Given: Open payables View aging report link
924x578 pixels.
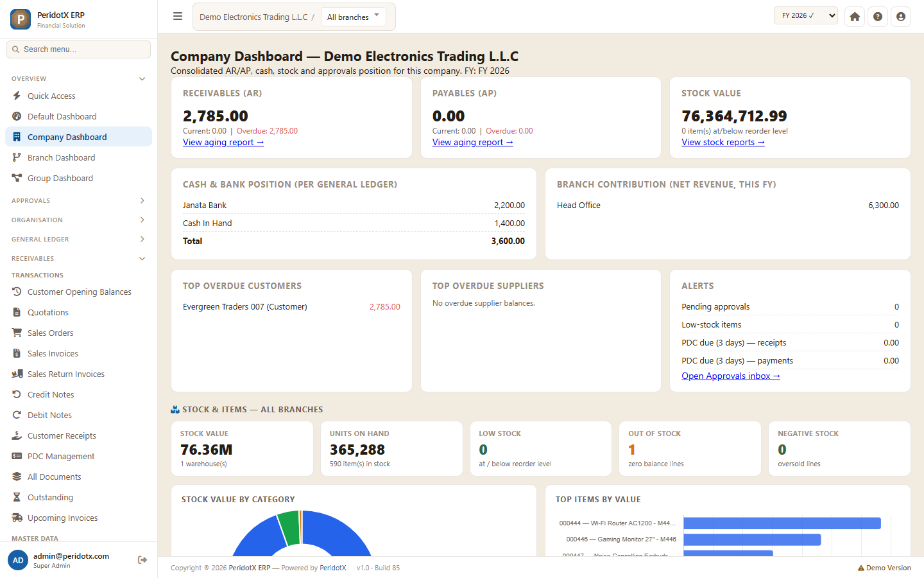Looking at the screenshot, I should [x=473, y=143].
